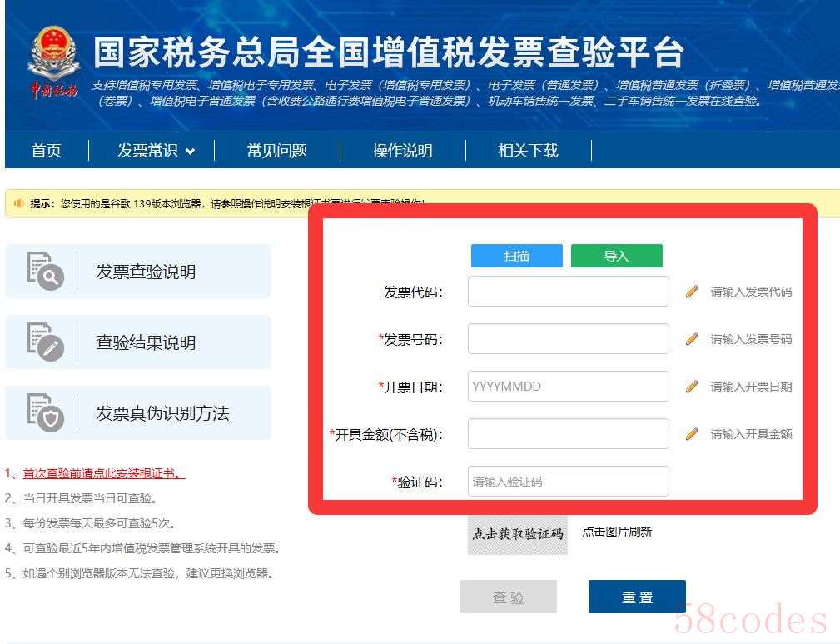Open the 操作说明 menu item
Screen dimensions: 840x644
[x=403, y=151]
